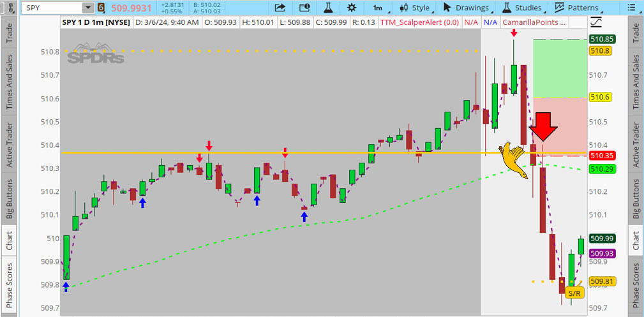Screen dimensions: 644x317
Task: Click the 509.99 last price bubble
Action: 602,239
